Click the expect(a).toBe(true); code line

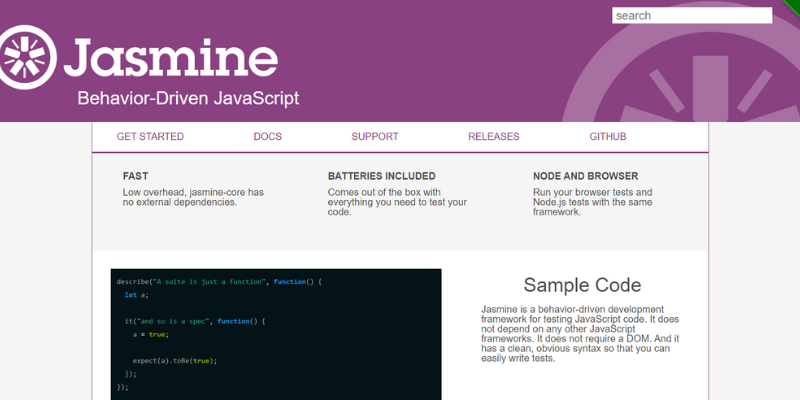(x=175, y=361)
